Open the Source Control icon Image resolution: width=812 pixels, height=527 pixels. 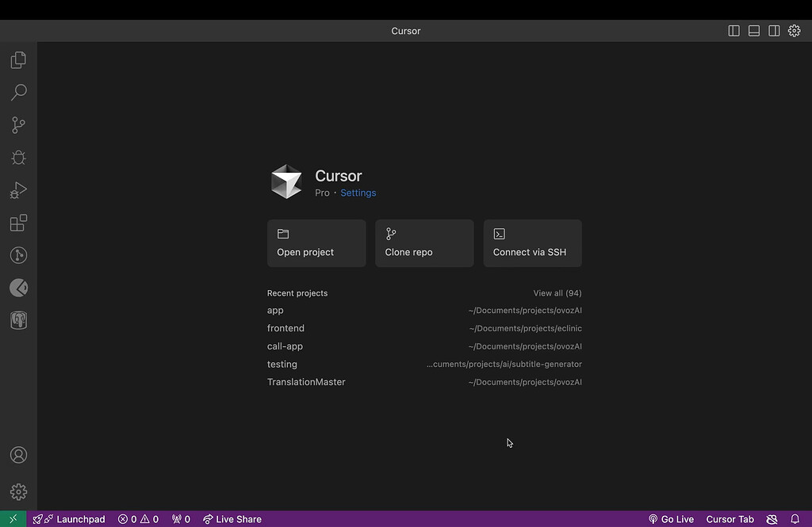(x=18, y=125)
